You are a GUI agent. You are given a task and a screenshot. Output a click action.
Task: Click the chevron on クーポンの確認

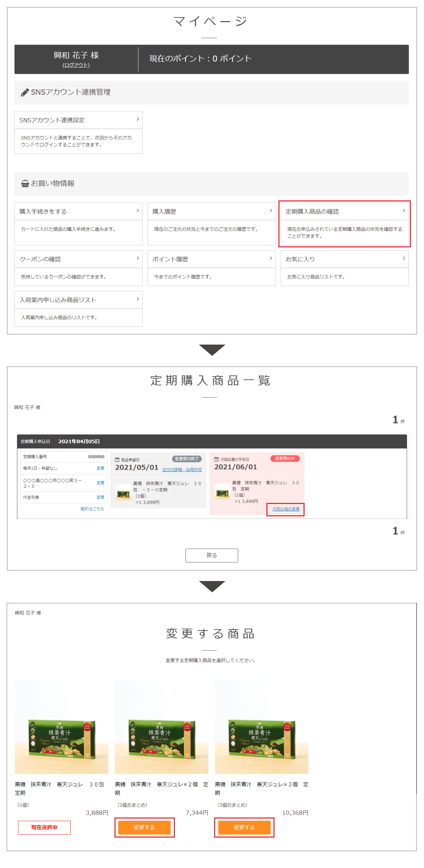[x=137, y=258]
